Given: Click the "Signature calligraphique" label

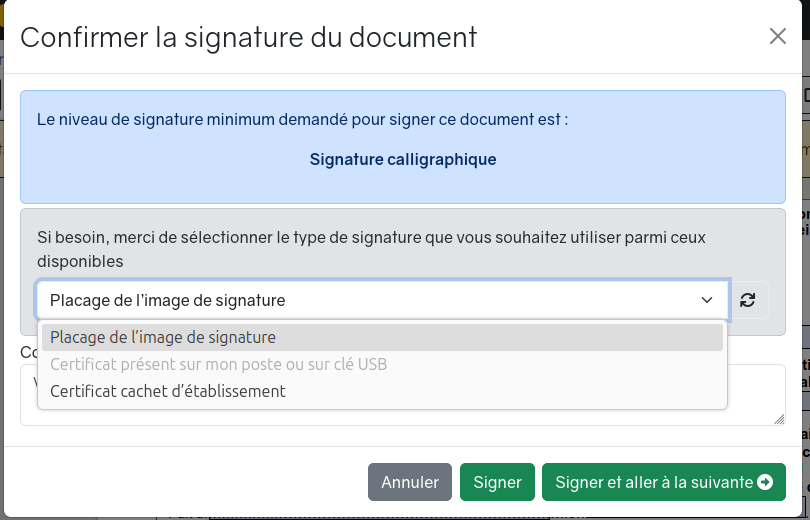Looking at the screenshot, I should (403, 159).
